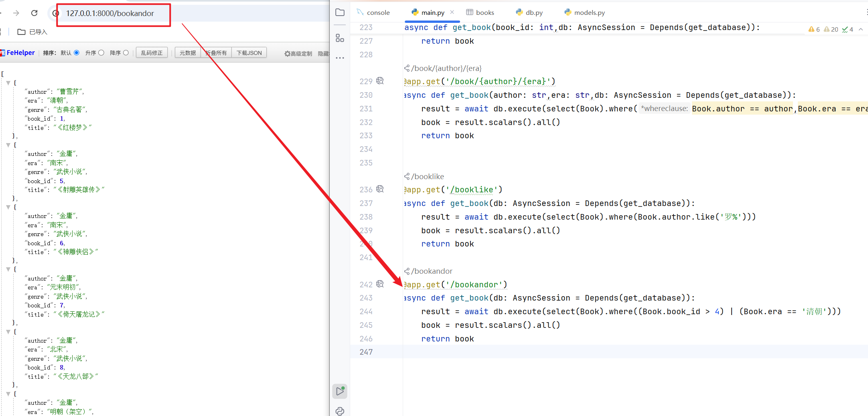Collapse the JSON object with book_id 5
Screen dimensions: 868x416
[x=8, y=145]
